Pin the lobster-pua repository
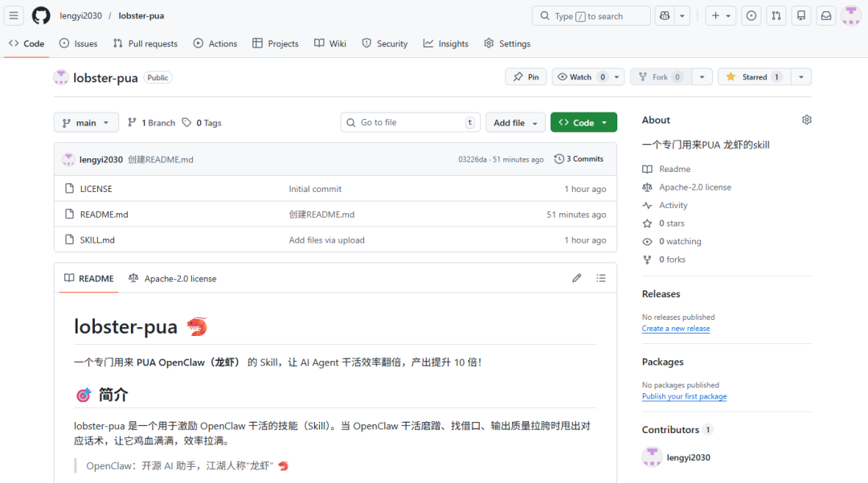This screenshot has width=868, height=483. [x=526, y=77]
